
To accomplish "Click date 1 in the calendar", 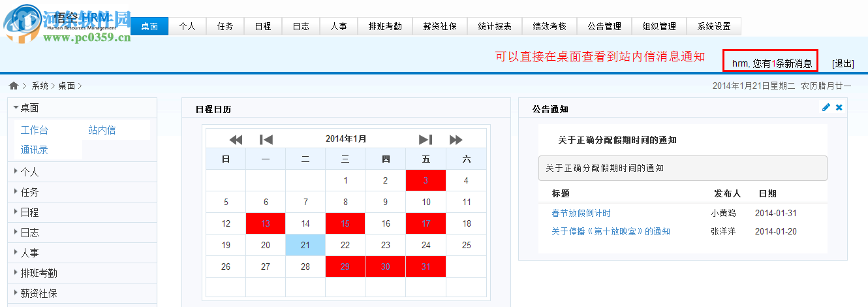I will point(345,180).
